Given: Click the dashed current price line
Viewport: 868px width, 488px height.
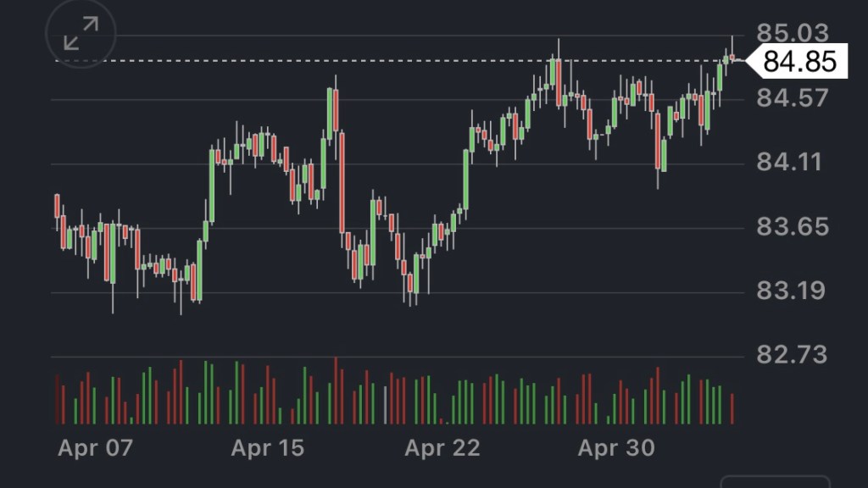Looking at the screenshot, I should click(x=339, y=61).
